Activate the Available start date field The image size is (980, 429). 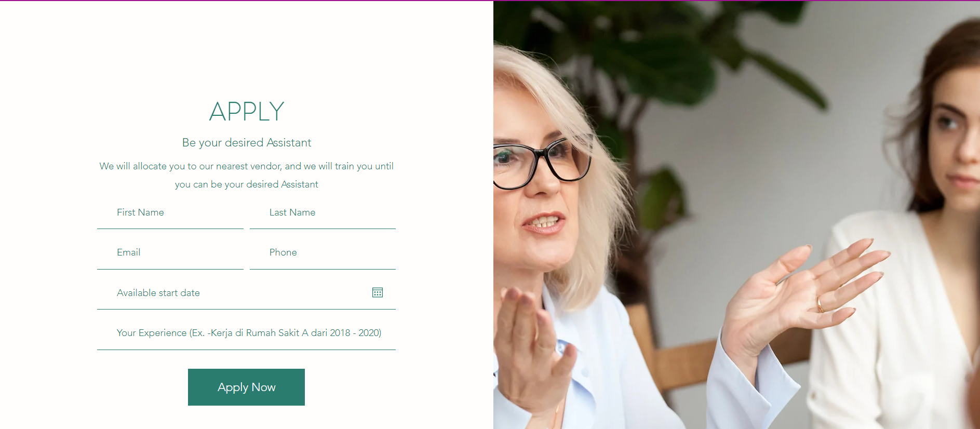coord(246,293)
